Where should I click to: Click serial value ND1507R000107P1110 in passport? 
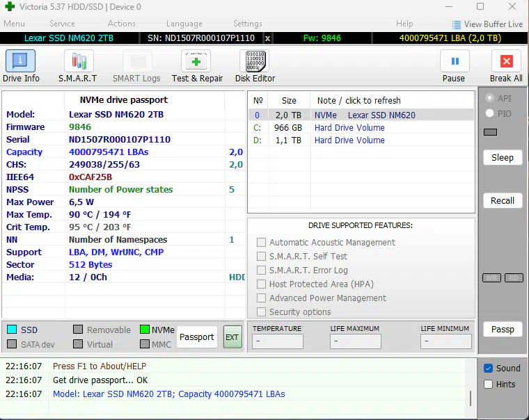tap(120, 140)
